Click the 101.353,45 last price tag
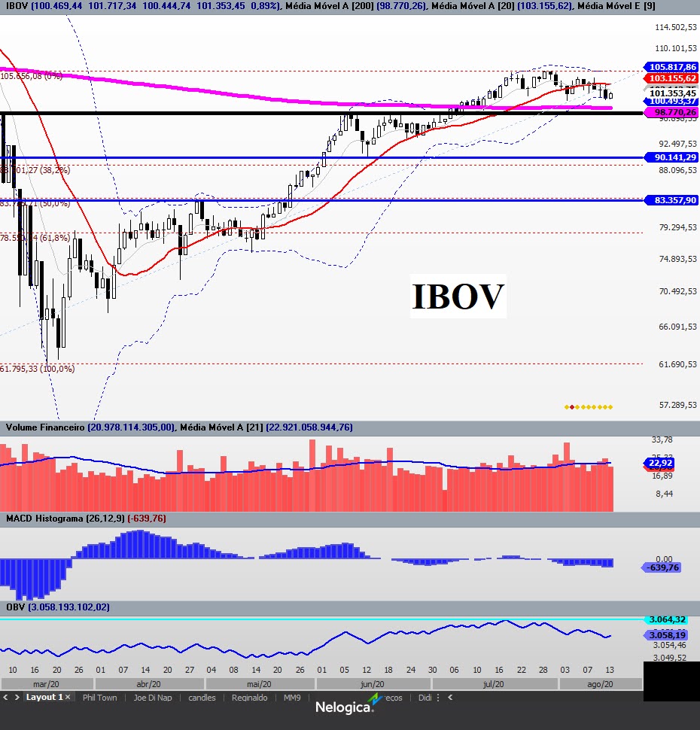The image size is (700, 730). click(671, 93)
